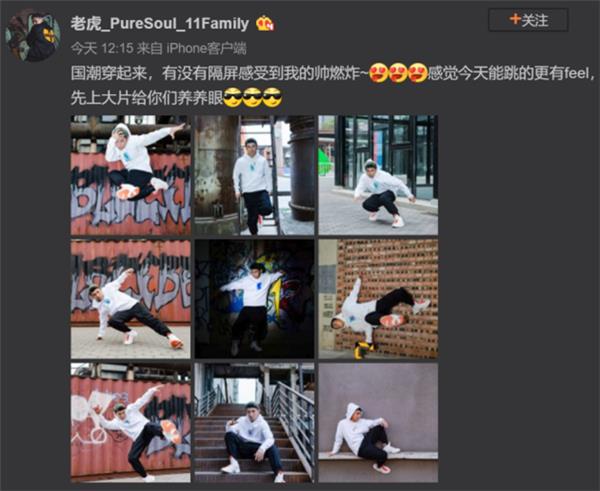Click the last sunglasses emoji
The image size is (600, 491).
[x=272, y=98]
